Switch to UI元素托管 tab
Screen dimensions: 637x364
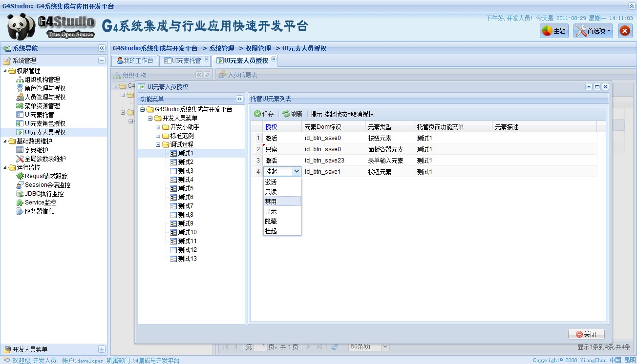click(182, 61)
